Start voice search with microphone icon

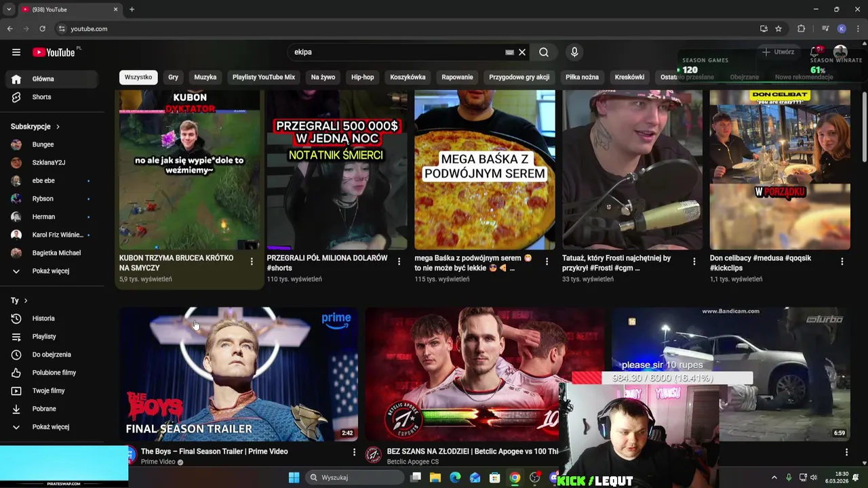(574, 52)
